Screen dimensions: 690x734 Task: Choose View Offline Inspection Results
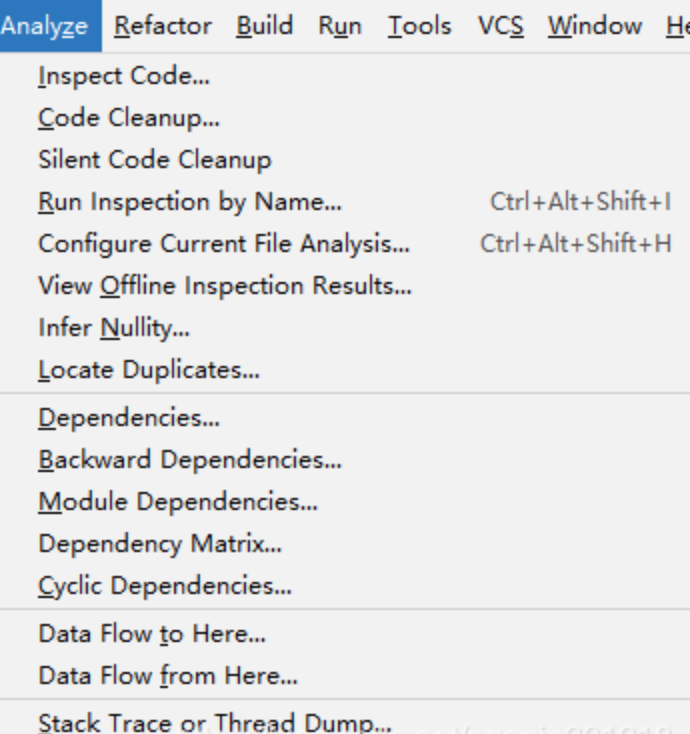pos(225,286)
